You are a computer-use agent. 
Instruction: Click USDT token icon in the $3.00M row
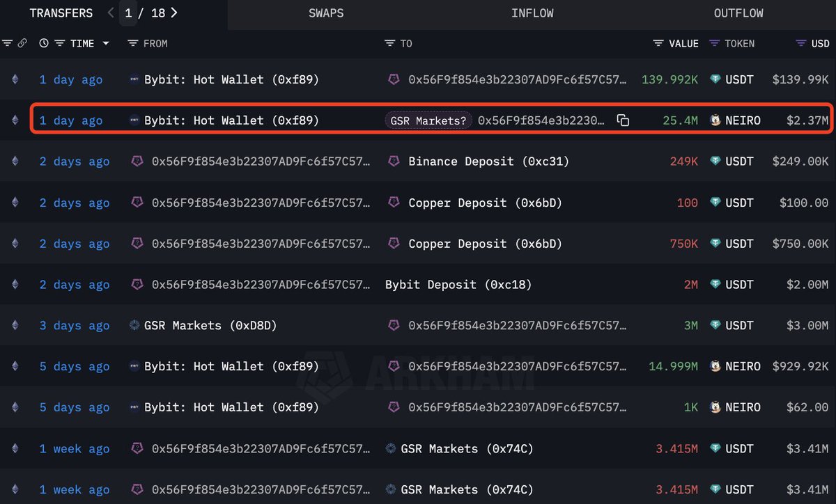pyautogui.click(x=715, y=325)
